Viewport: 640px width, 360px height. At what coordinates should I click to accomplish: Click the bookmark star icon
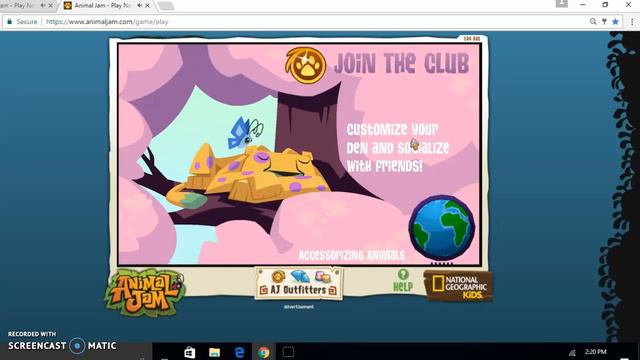pos(616,22)
